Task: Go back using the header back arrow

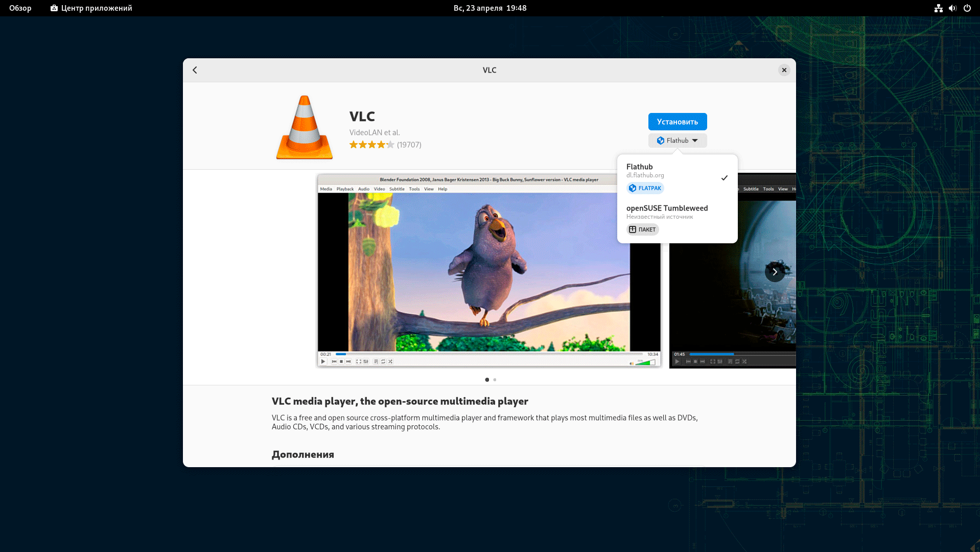Action: tap(195, 70)
